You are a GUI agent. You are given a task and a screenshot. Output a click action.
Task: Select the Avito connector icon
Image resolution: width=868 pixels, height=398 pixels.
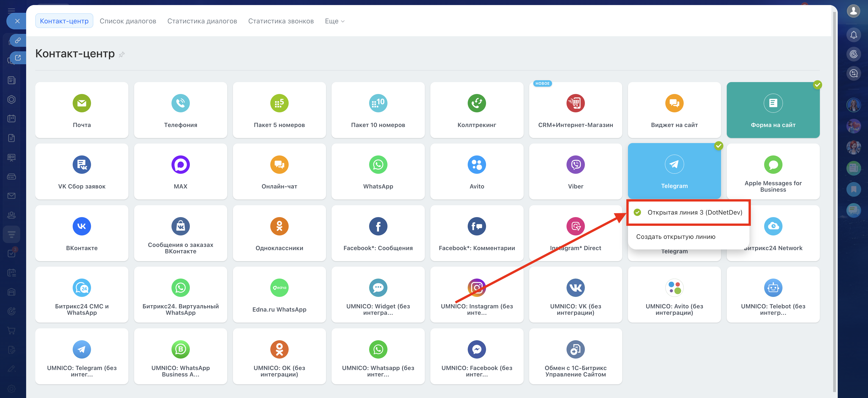(476, 164)
